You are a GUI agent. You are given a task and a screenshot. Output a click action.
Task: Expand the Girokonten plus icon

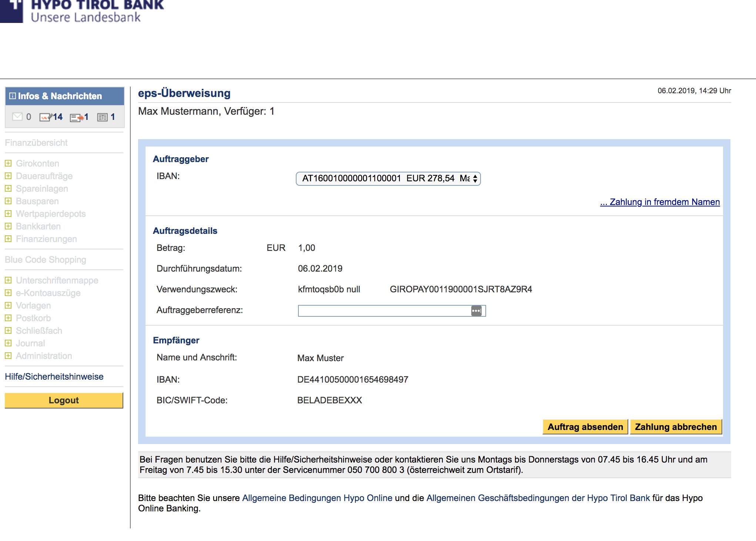coord(8,163)
